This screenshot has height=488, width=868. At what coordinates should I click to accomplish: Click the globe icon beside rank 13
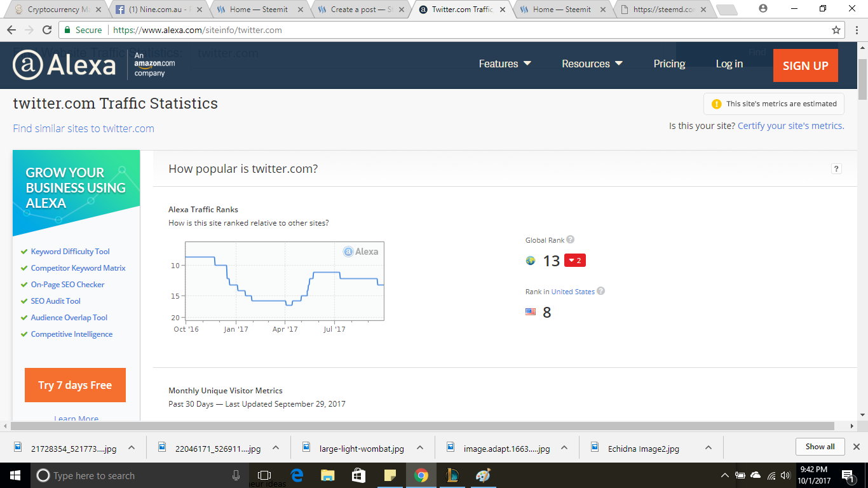pos(531,261)
